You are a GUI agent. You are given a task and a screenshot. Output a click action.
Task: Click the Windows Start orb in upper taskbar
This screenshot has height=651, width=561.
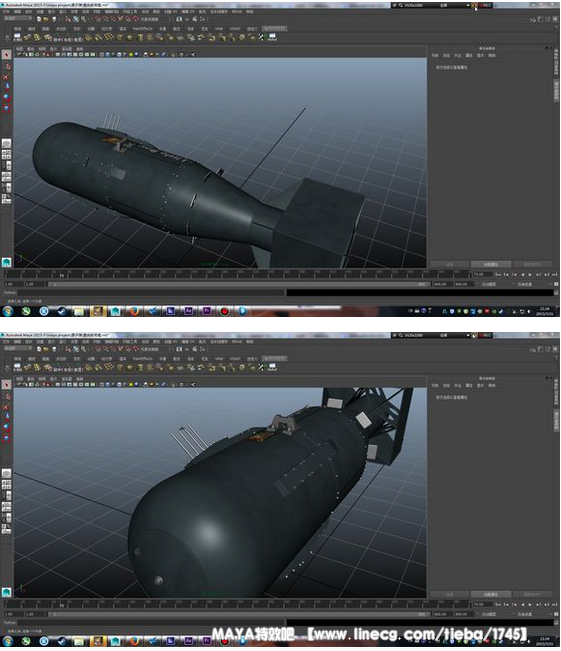pos(8,311)
